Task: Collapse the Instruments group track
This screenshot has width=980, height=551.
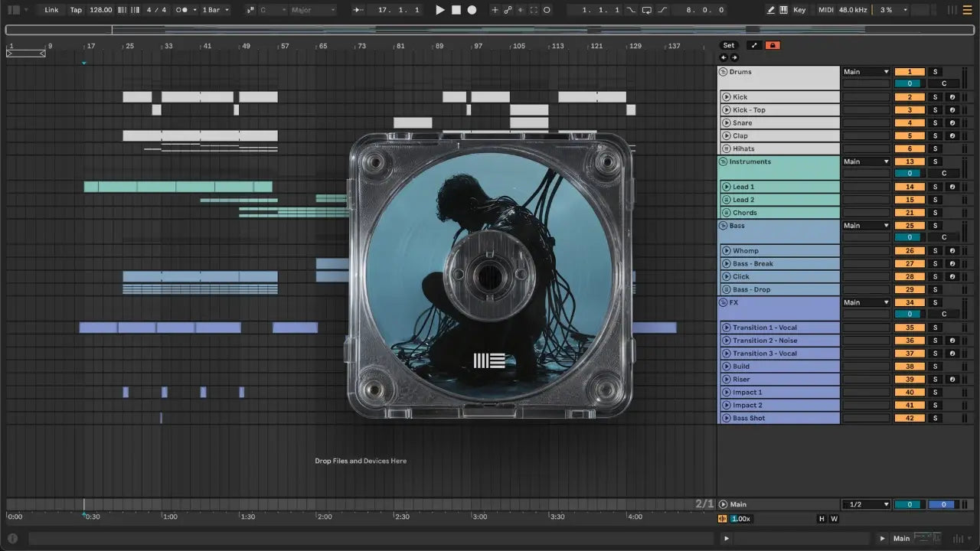Action: click(724, 161)
